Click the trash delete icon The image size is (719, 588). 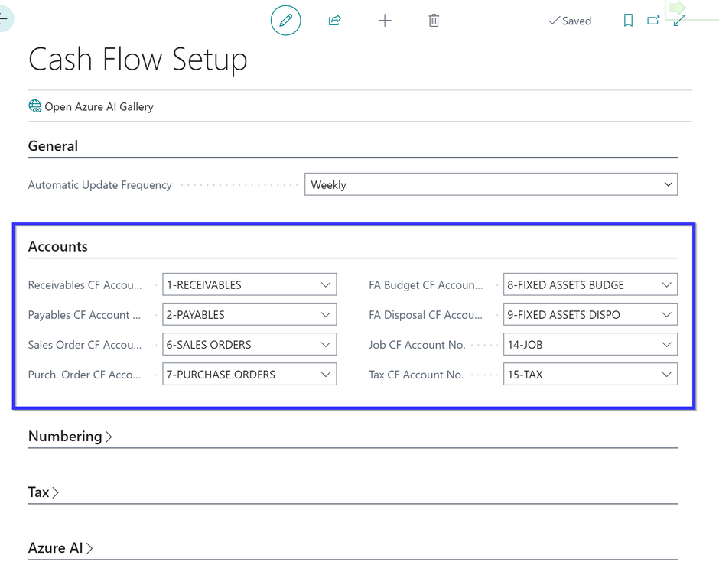tap(434, 21)
